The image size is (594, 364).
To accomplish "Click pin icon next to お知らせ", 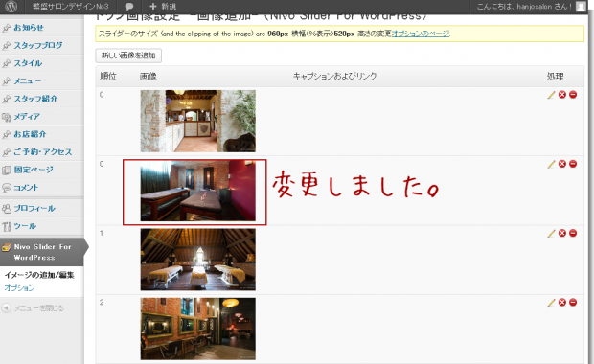I will 7,28.
